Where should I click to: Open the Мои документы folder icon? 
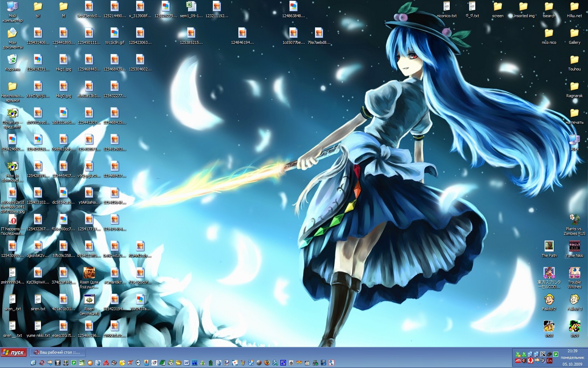pyautogui.click(x=13, y=38)
